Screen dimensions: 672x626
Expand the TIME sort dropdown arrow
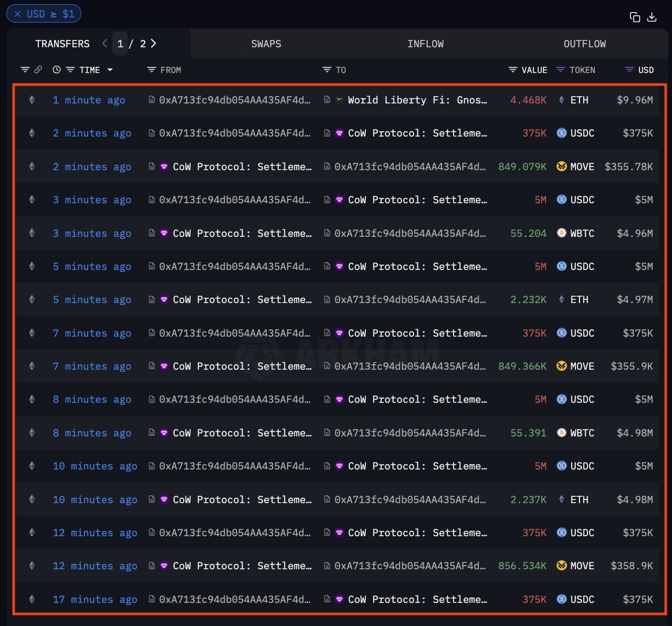click(x=110, y=70)
